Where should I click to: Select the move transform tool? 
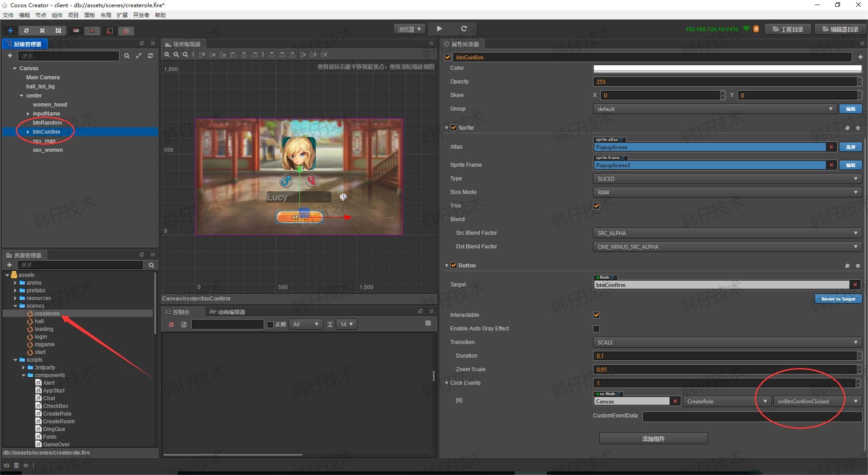pyautogui.click(x=10, y=30)
